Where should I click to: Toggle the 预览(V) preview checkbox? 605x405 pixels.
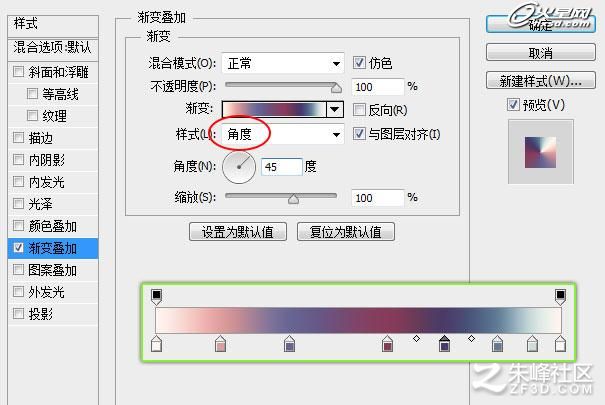pos(513,104)
